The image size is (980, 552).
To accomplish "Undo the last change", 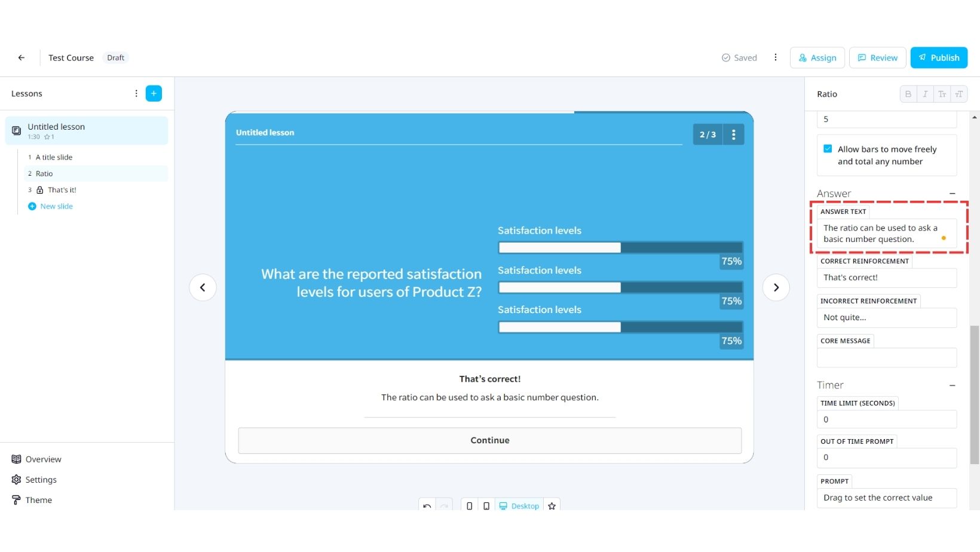I will (x=427, y=505).
